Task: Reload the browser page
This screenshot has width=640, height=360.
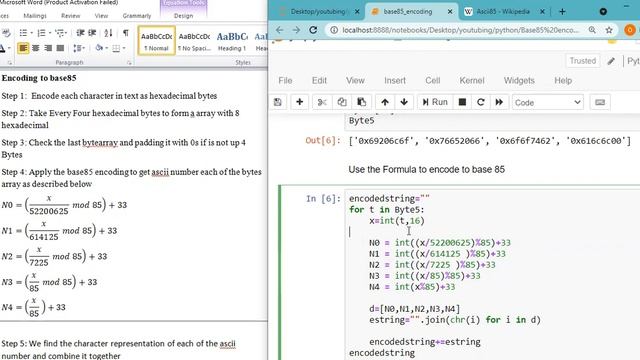Action: tap(313, 30)
